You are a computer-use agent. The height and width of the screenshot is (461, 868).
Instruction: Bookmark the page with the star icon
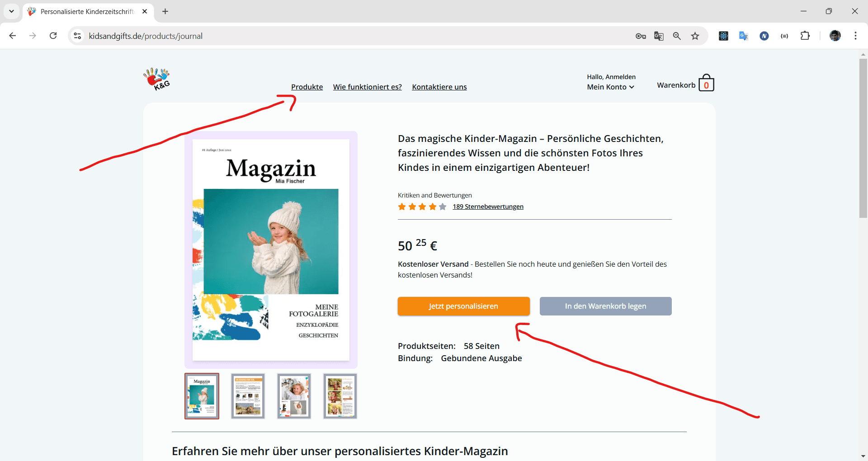(695, 36)
